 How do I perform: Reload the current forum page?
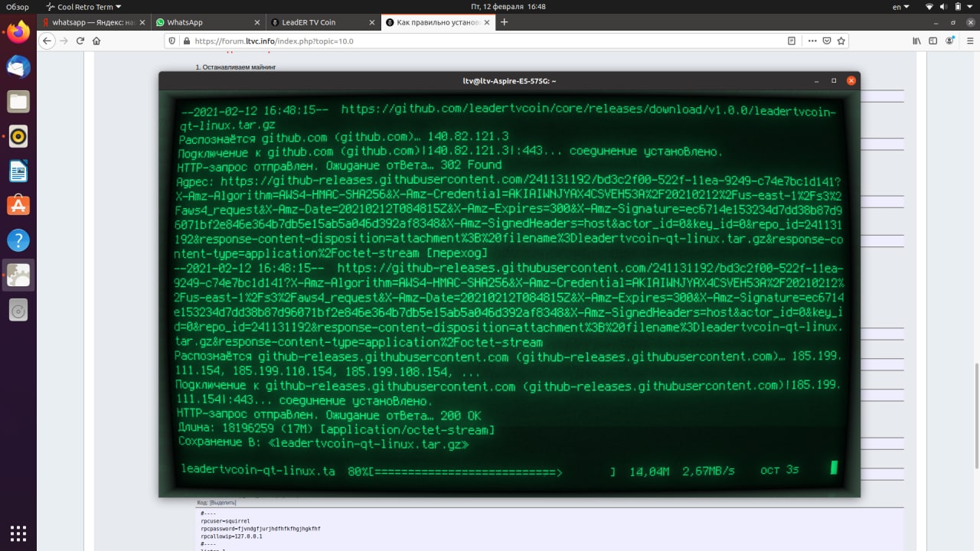[80, 41]
